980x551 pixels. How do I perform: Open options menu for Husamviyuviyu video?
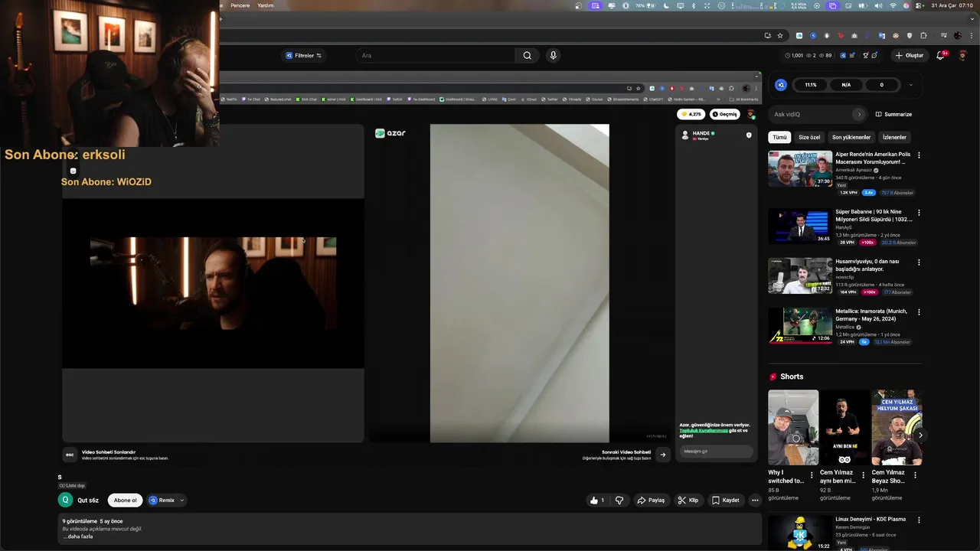pyautogui.click(x=919, y=262)
